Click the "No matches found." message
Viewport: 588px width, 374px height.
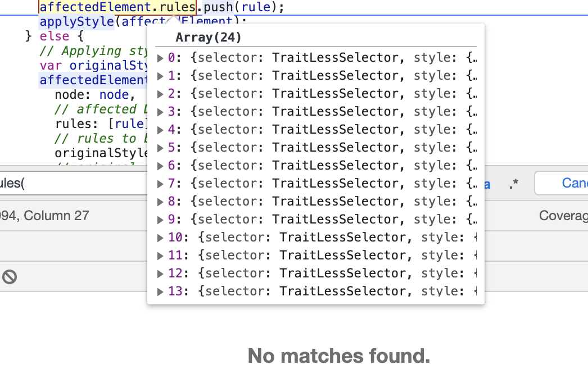[x=339, y=356]
